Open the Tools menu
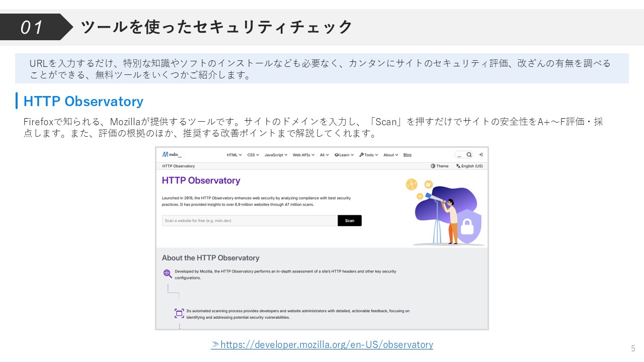 coord(369,155)
